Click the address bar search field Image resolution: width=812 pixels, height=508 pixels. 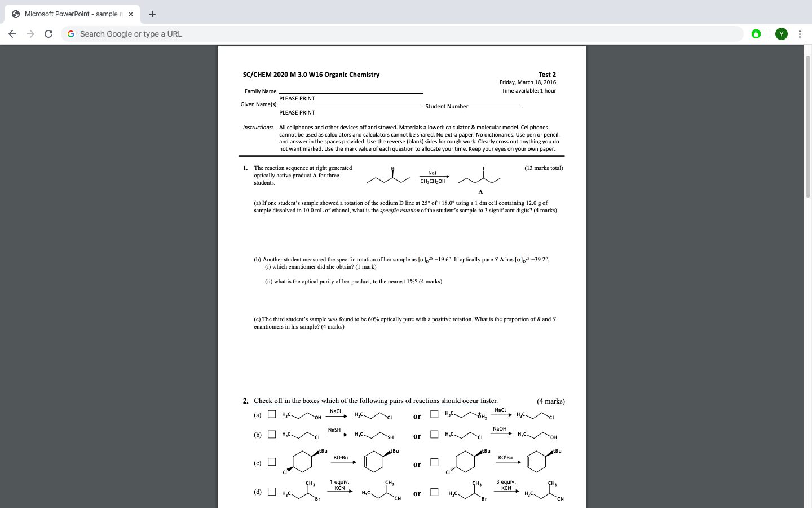point(401,34)
